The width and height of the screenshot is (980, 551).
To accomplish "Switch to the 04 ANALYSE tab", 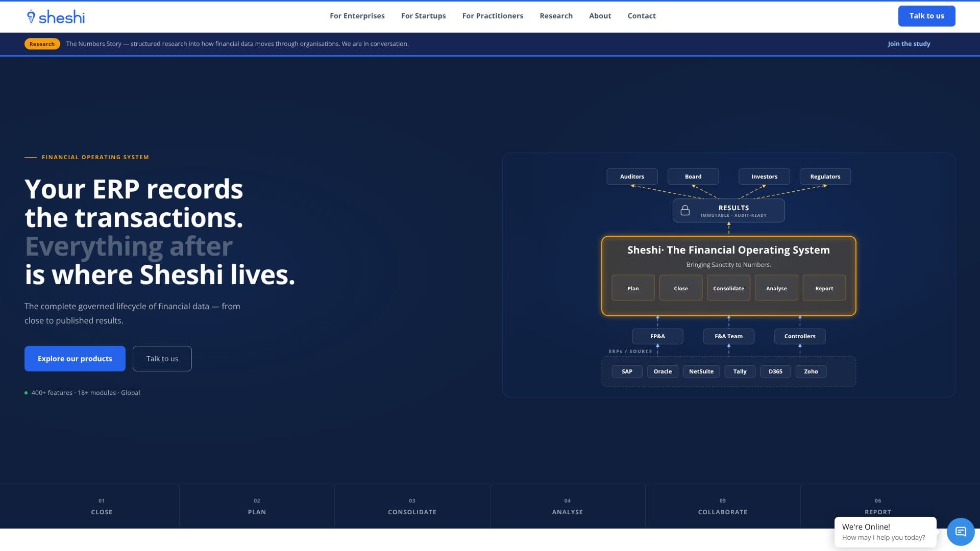I will tap(568, 507).
